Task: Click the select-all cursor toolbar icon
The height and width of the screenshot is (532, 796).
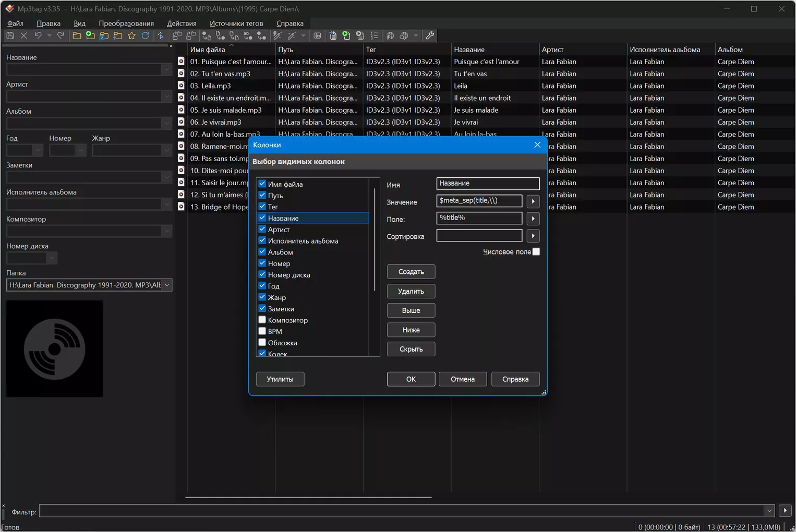Action: click(x=161, y=35)
